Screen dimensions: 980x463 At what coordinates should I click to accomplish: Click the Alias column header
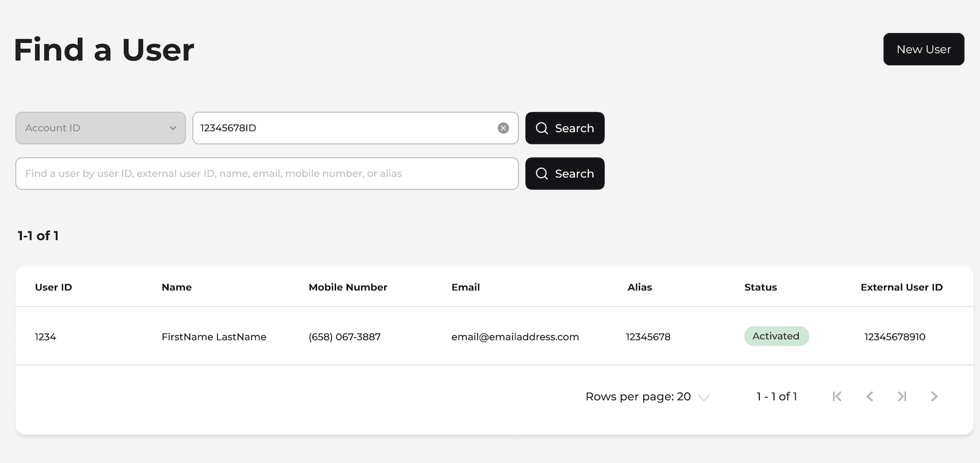coord(640,287)
